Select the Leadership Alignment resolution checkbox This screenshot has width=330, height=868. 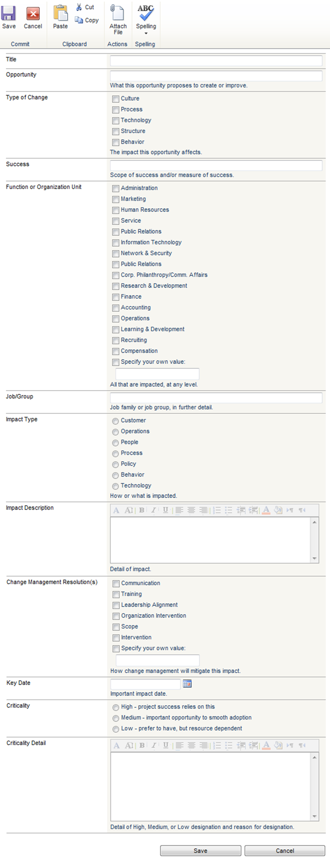pos(116,605)
